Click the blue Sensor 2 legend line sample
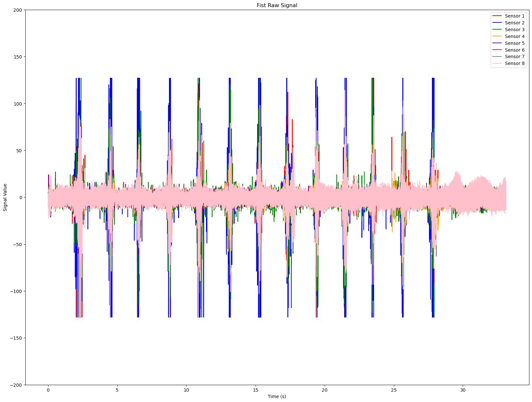The width and height of the screenshot is (532, 402). coord(497,23)
